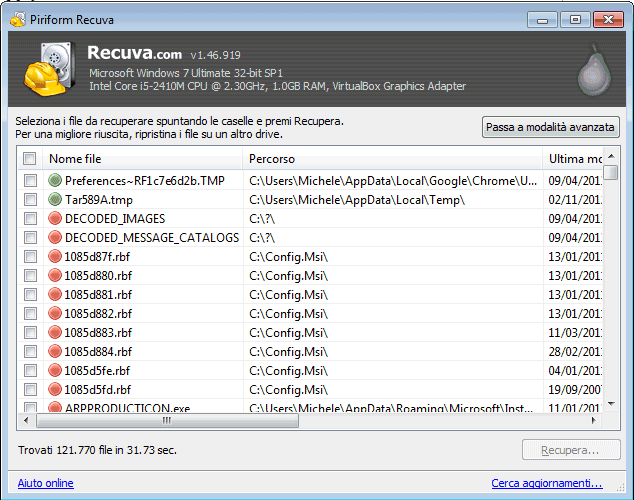The height and width of the screenshot is (500, 634).
Task: Click the vertical scrollbar down arrow
Action: pos(611,403)
